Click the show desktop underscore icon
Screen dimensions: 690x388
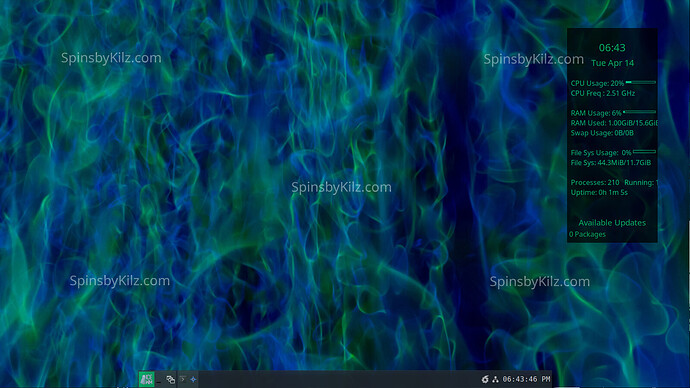(x=159, y=382)
